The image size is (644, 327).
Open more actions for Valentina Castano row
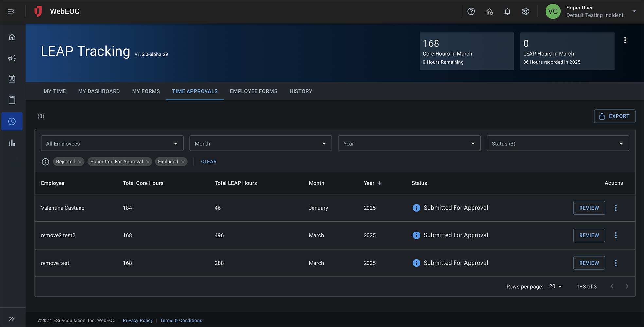[616, 208]
